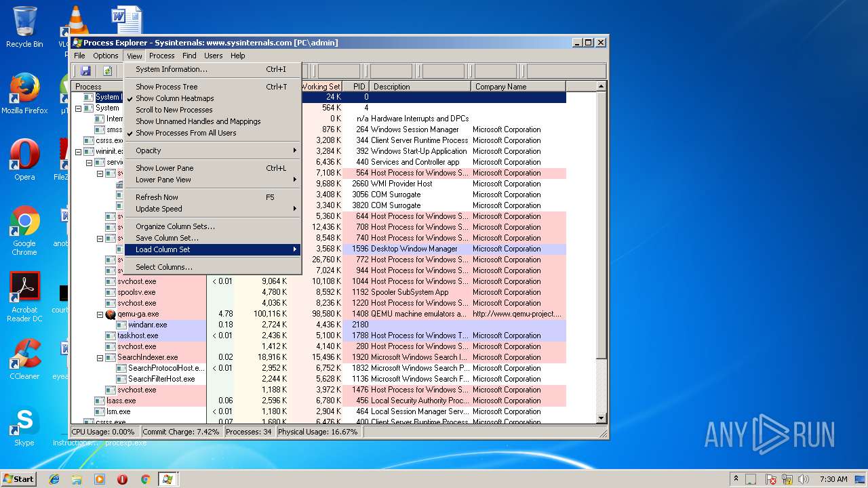Open the Process menu
The height and width of the screenshot is (488, 868).
coord(161,56)
